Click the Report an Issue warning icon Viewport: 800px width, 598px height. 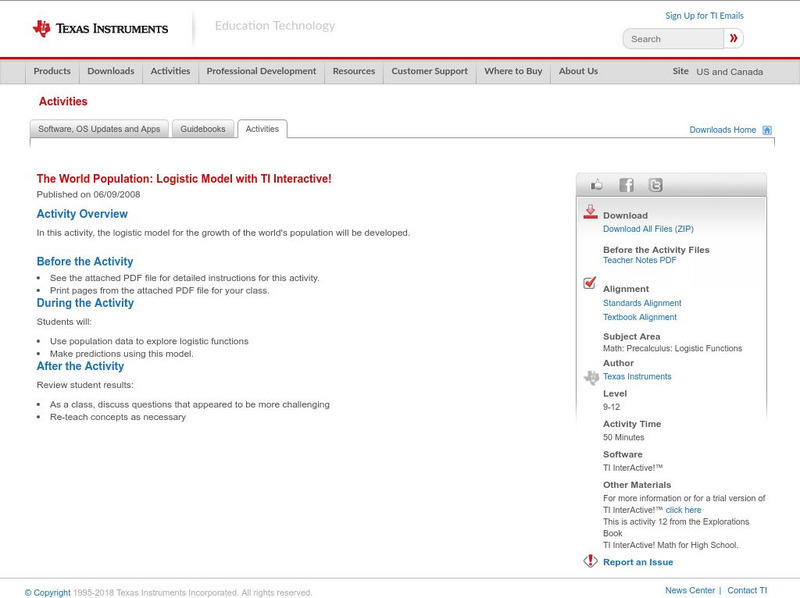click(590, 561)
